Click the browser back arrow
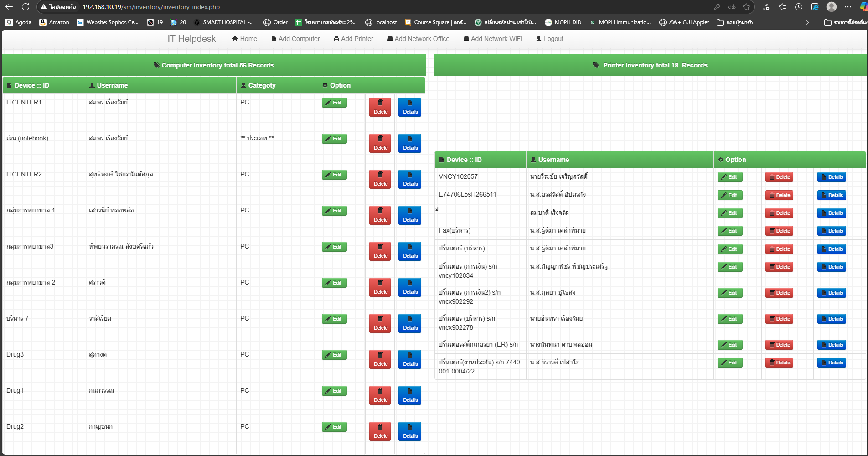868x456 pixels. point(9,7)
